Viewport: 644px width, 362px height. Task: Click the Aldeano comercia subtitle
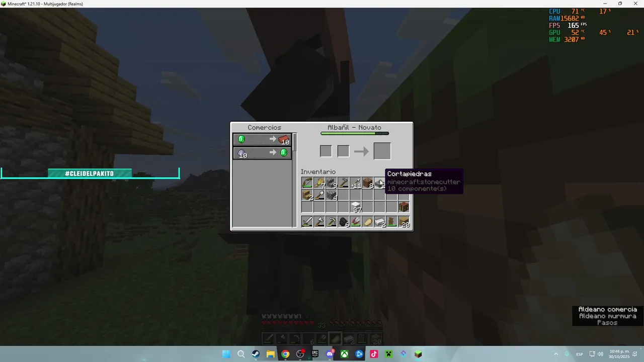pos(607,309)
